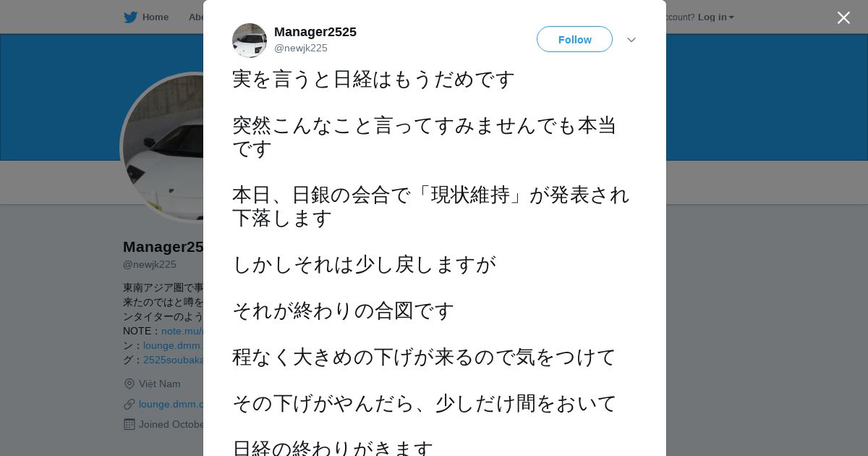Select the Manager25 profile name on the left sidebar
The height and width of the screenshot is (456, 868).
tap(163, 247)
